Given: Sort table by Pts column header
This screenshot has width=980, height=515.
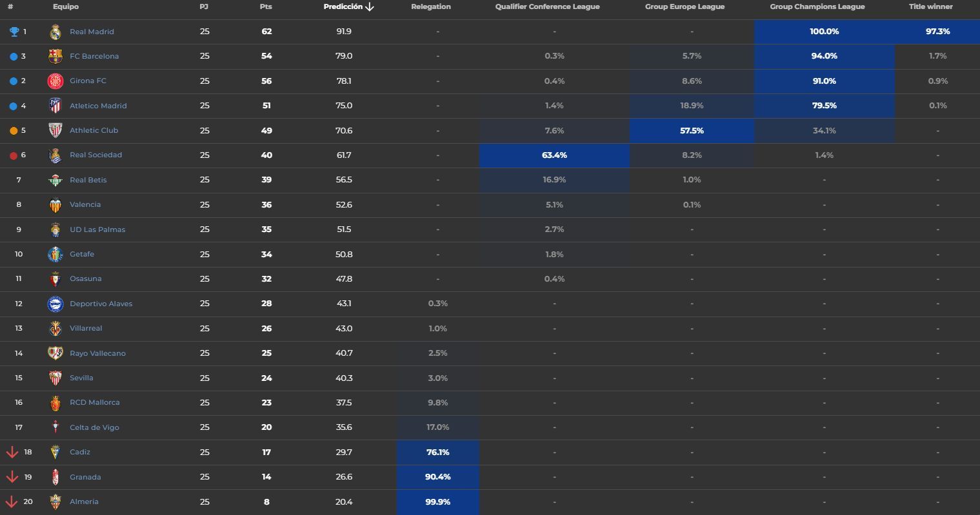Looking at the screenshot, I should pos(266,6).
